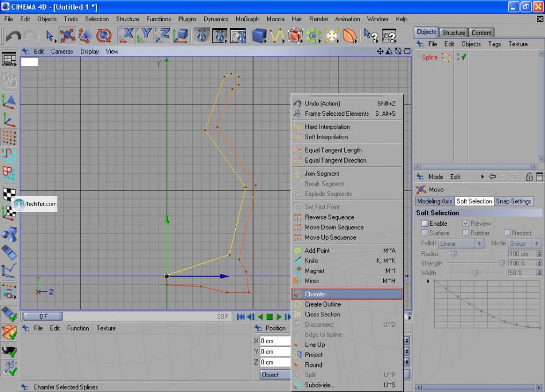
Task: Toggle the Surface checkbox
Action: point(425,233)
